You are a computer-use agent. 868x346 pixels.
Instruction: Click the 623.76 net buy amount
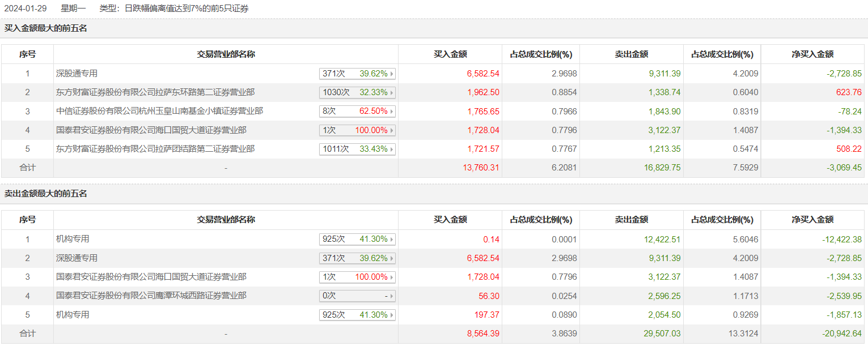pyautogui.click(x=849, y=92)
